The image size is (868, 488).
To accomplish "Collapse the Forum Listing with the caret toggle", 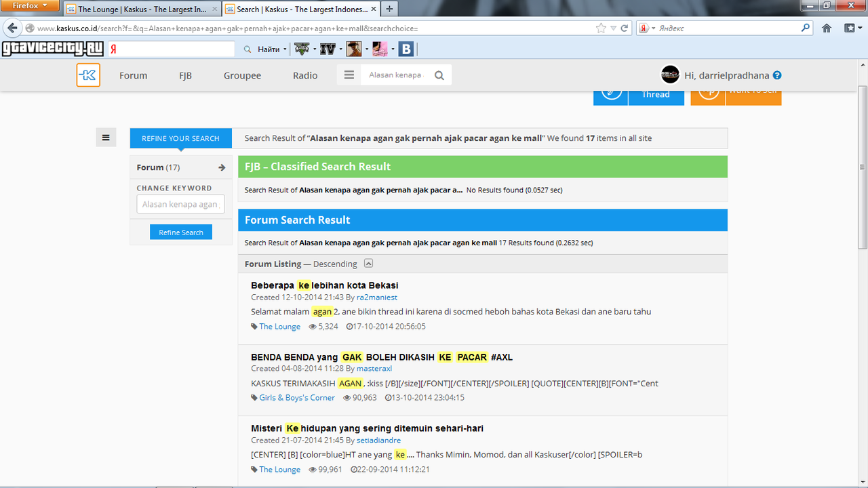I will pos(368,264).
